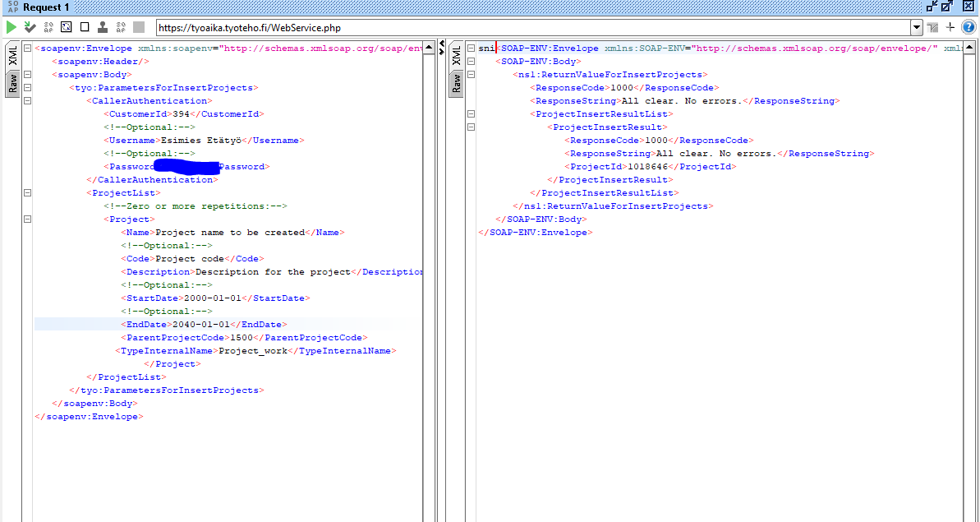
Task: Maximize Request 1 internal window
Action: [x=947, y=7]
